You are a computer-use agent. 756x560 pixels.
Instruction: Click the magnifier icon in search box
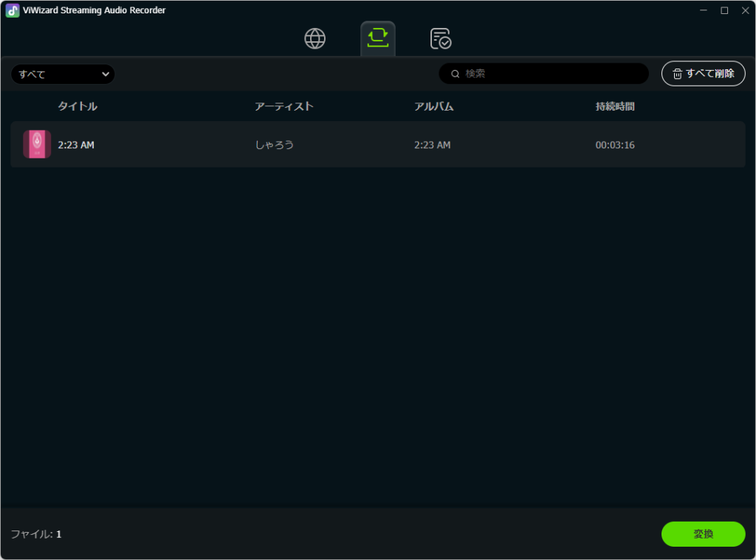(456, 74)
